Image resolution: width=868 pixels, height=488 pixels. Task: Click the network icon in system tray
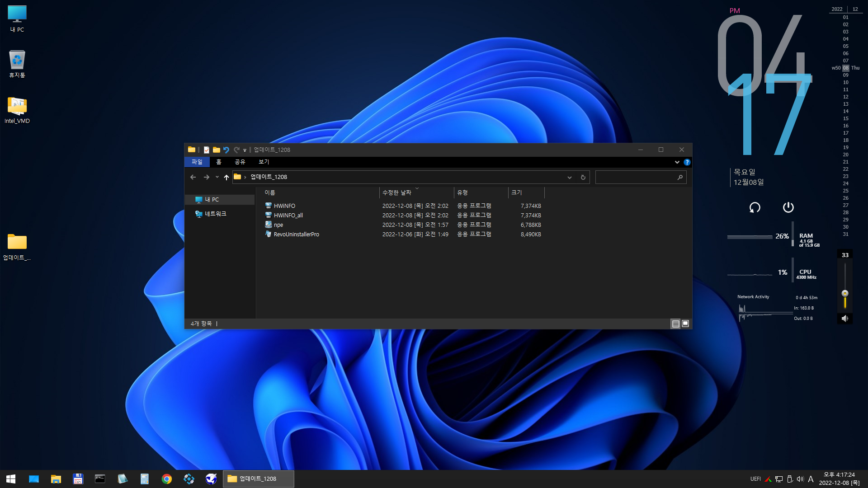[x=779, y=479]
